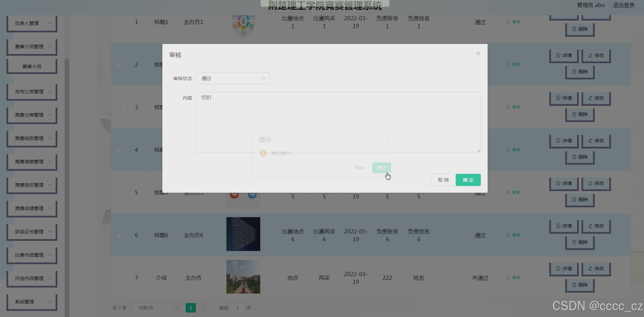The height and width of the screenshot is (317, 644).
Task: Close the 审核 dialog with X icon
Action: 478,54
